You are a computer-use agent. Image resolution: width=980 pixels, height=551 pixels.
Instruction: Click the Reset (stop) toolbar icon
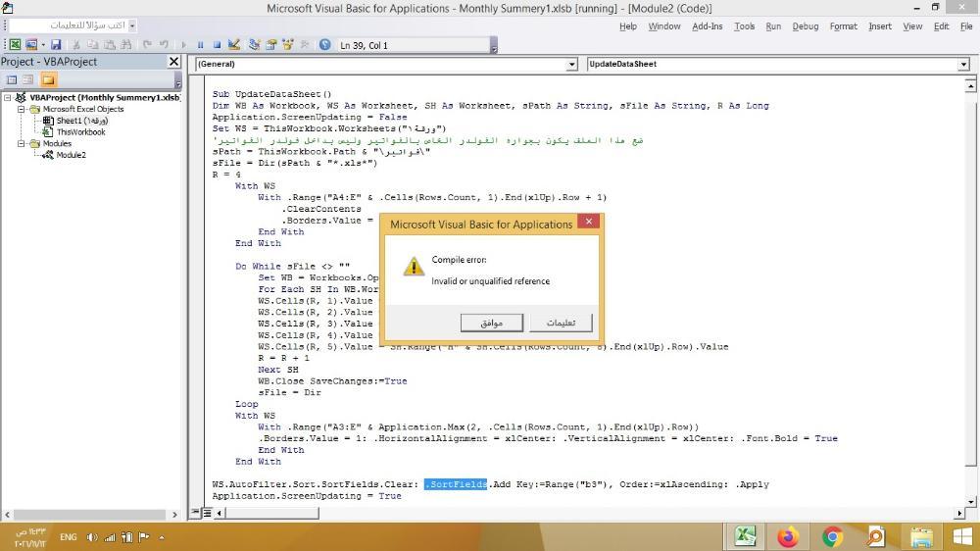(x=217, y=45)
